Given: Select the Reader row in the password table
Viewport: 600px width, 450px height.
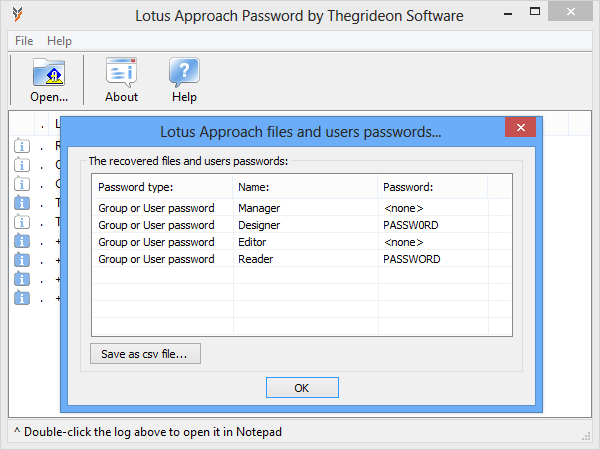Looking at the screenshot, I should click(x=302, y=259).
